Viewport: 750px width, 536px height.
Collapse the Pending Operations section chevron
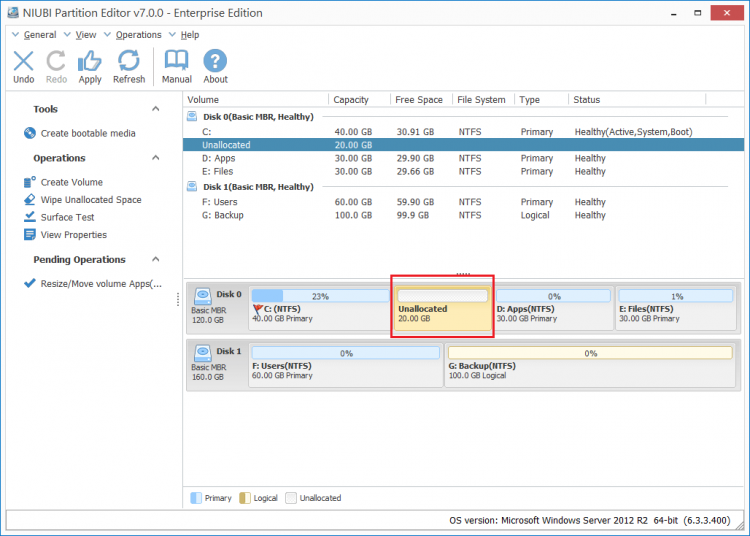pos(155,259)
